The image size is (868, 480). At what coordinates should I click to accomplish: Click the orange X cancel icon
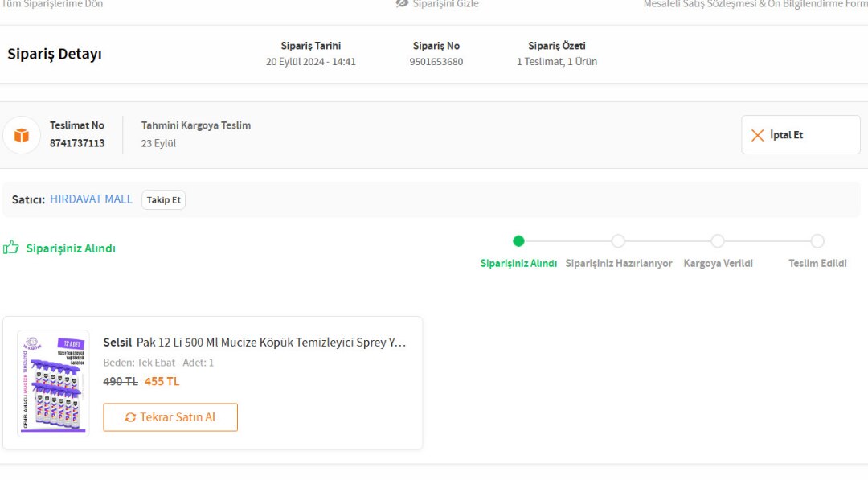[x=757, y=135]
